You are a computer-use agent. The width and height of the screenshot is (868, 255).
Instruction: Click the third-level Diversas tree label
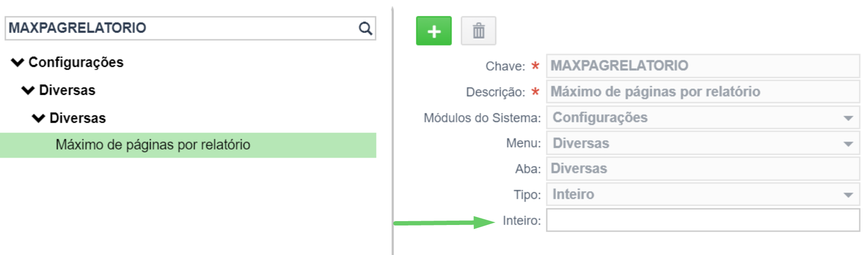77,118
